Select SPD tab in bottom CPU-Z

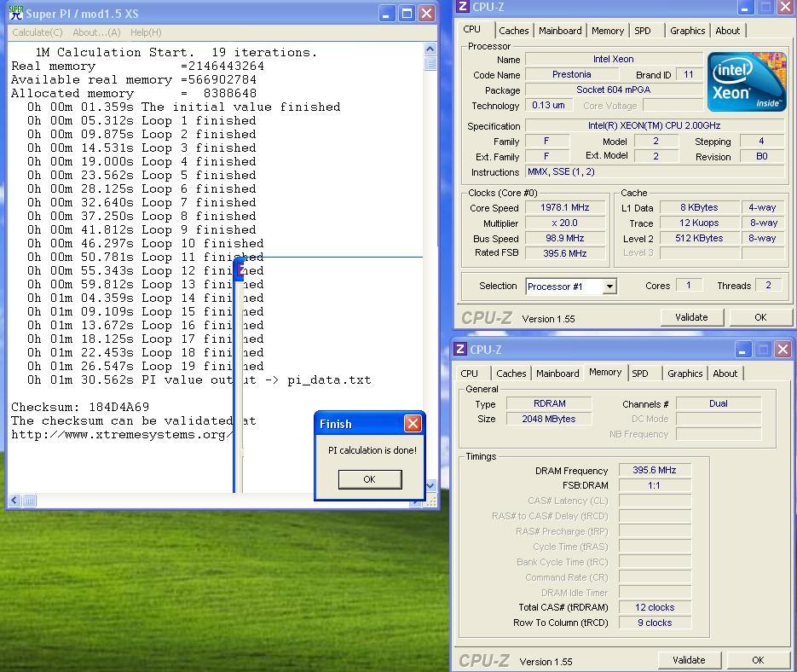point(640,374)
